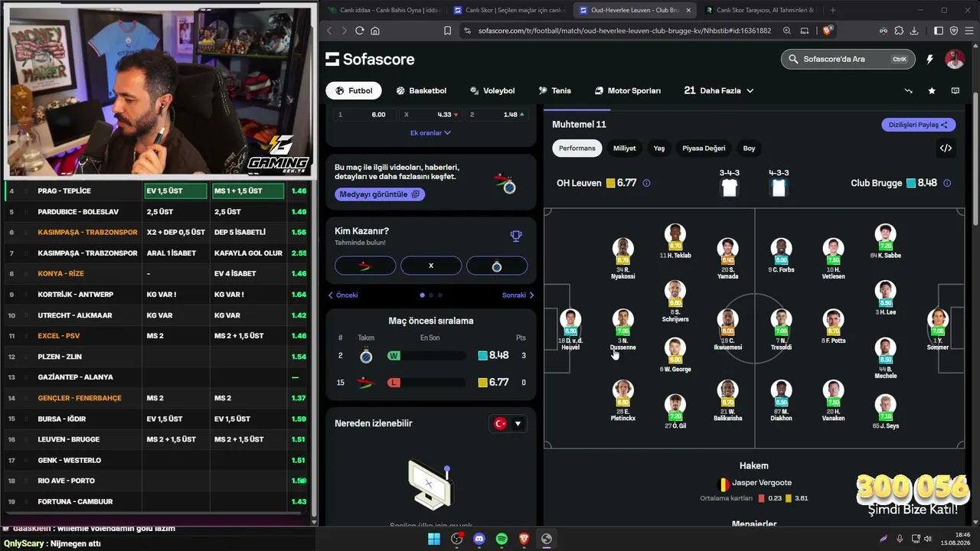Click the odds 1.48 for outcome 2
Viewport: 980px width, 551px height.
pyautogui.click(x=497, y=115)
